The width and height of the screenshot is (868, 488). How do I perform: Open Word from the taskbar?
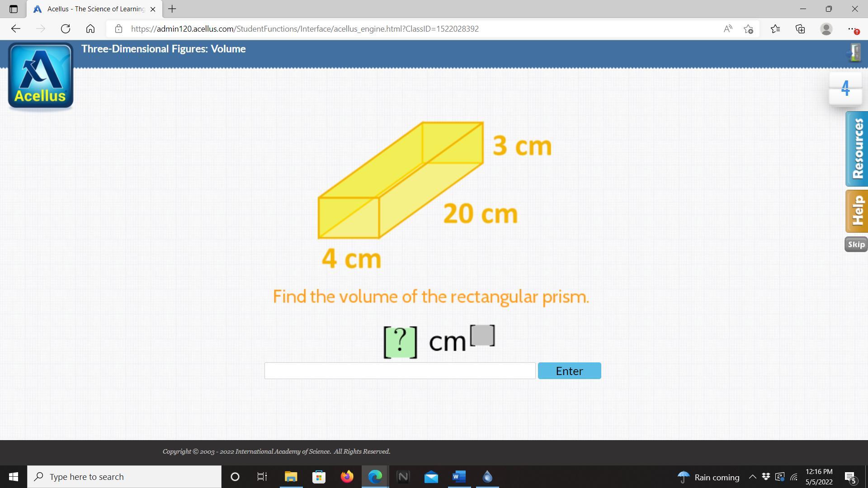[x=459, y=477]
